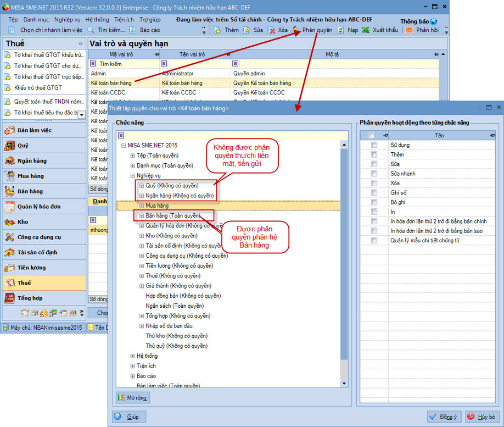Open the Hệ thống menu

[97, 20]
